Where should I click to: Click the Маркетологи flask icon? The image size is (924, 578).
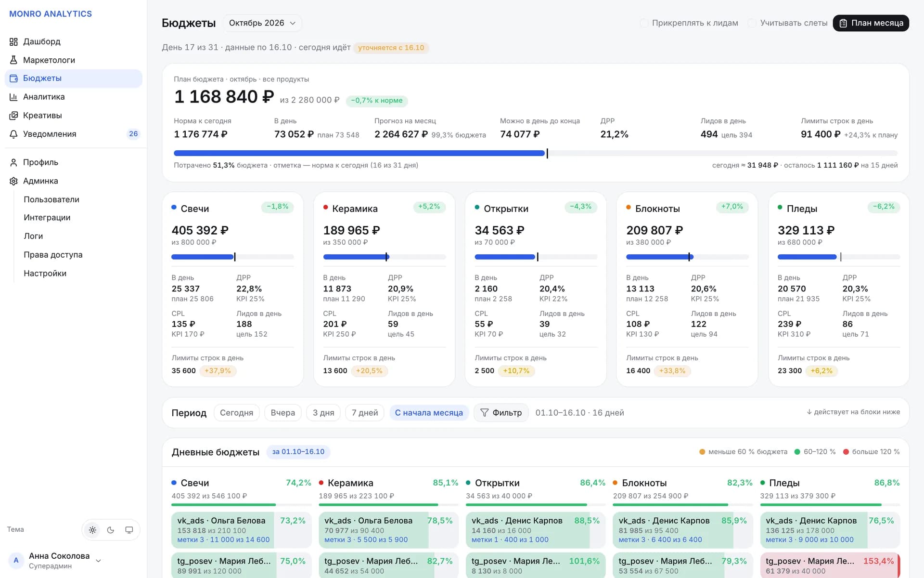(x=13, y=60)
